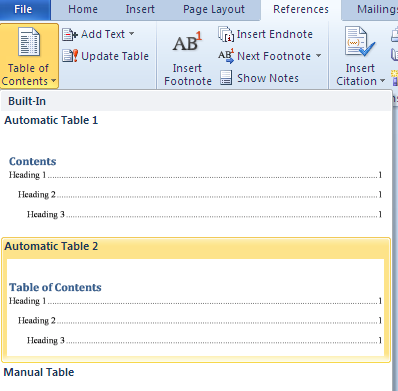Select the Automatic Table 2 preview

[x=196, y=300]
